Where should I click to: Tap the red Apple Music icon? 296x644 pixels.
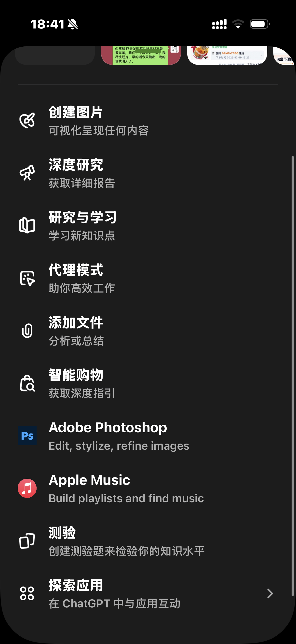(x=27, y=488)
